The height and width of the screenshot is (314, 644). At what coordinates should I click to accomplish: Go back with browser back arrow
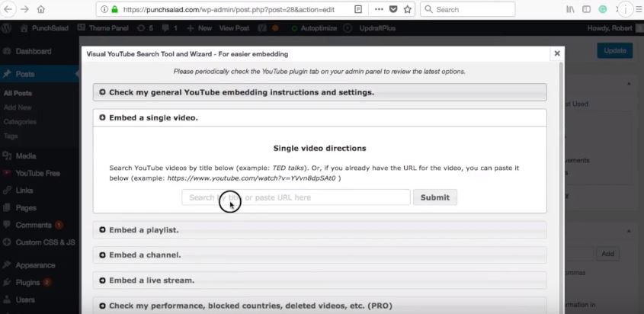8,9
